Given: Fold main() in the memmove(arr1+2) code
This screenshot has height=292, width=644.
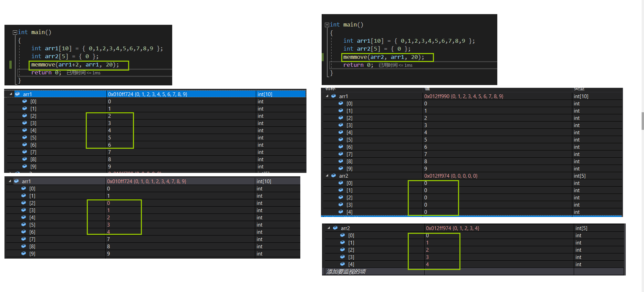Looking at the screenshot, I should [15, 32].
